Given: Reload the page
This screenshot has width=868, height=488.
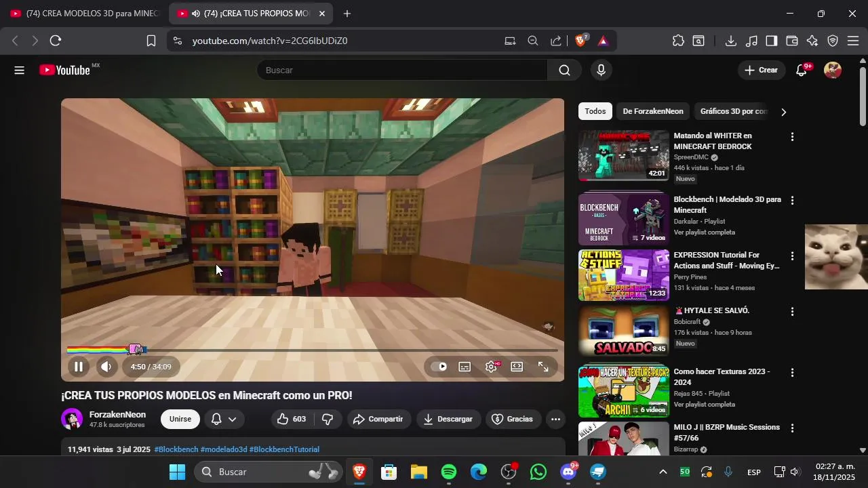Looking at the screenshot, I should [56, 41].
